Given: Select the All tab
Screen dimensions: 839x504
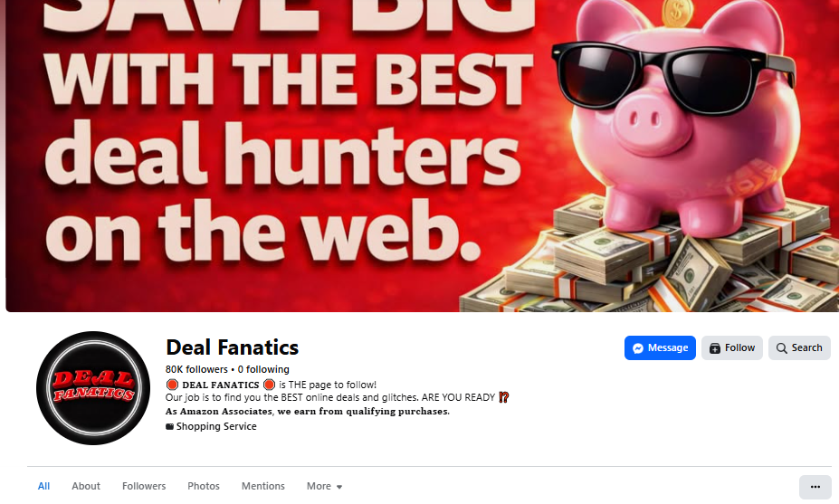Looking at the screenshot, I should point(43,486).
